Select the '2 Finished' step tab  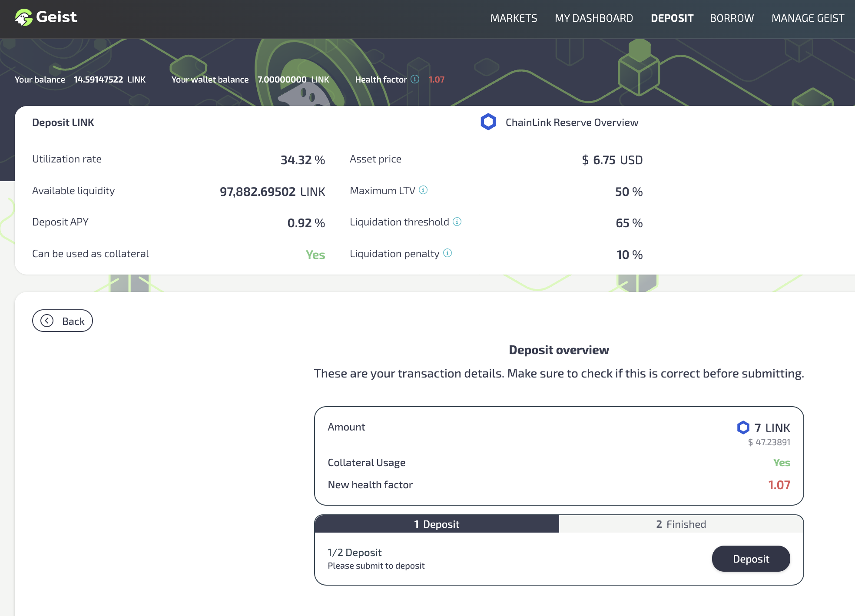pyautogui.click(x=681, y=524)
